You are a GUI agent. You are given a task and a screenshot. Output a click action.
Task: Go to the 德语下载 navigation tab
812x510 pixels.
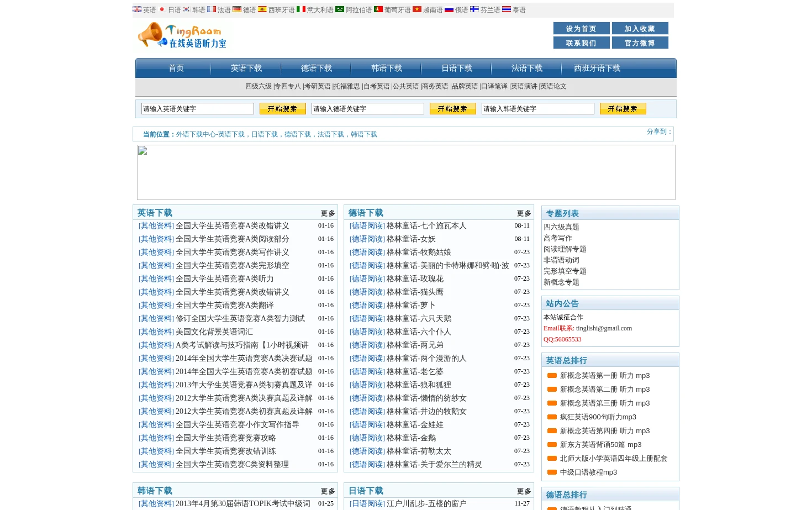317,68
